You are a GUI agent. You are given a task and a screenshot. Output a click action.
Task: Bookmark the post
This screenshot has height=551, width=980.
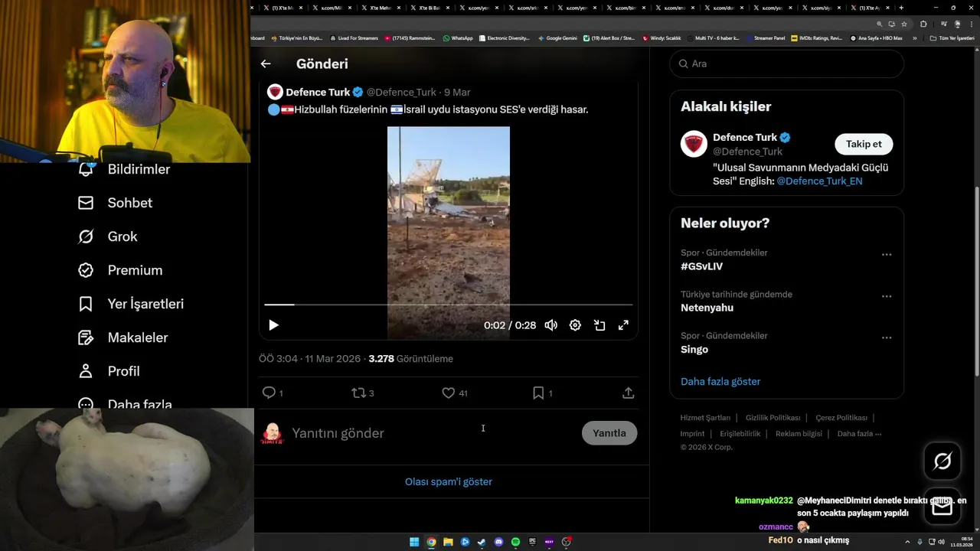coord(538,393)
